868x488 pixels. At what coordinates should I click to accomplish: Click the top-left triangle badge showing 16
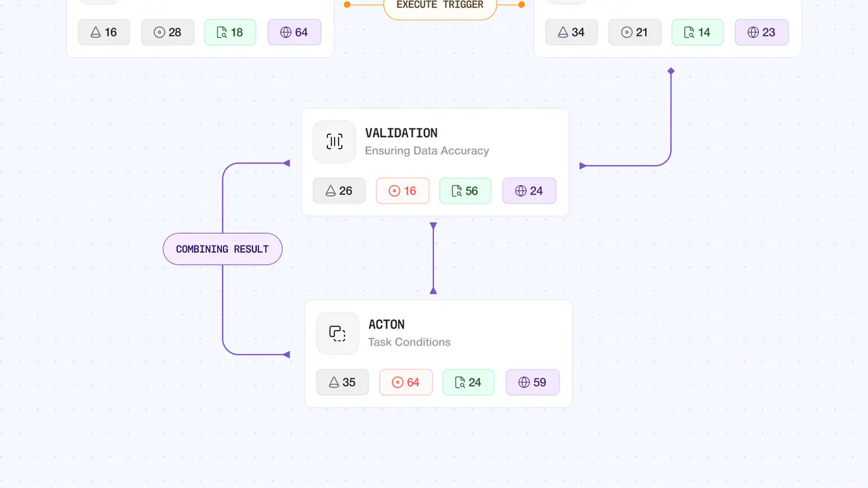[104, 32]
